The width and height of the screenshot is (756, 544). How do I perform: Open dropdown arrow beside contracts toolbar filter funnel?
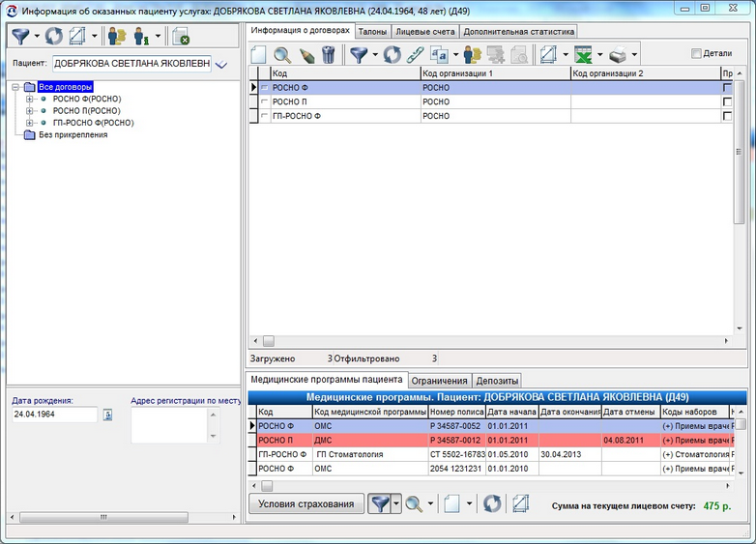[x=375, y=54]
